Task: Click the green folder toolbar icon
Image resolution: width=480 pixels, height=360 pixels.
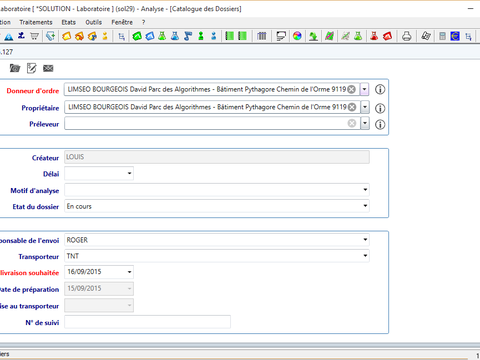Action: pos(137,36)
